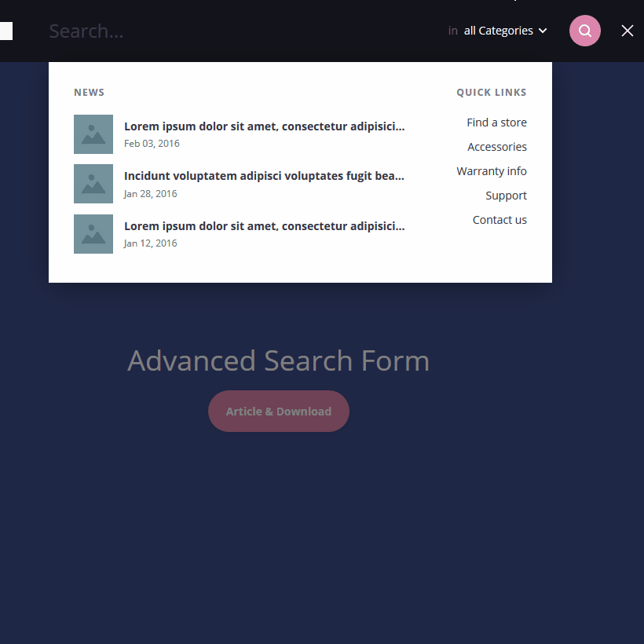Select the 'Support' quick link
644x644 pixels.
pos(506,196)
